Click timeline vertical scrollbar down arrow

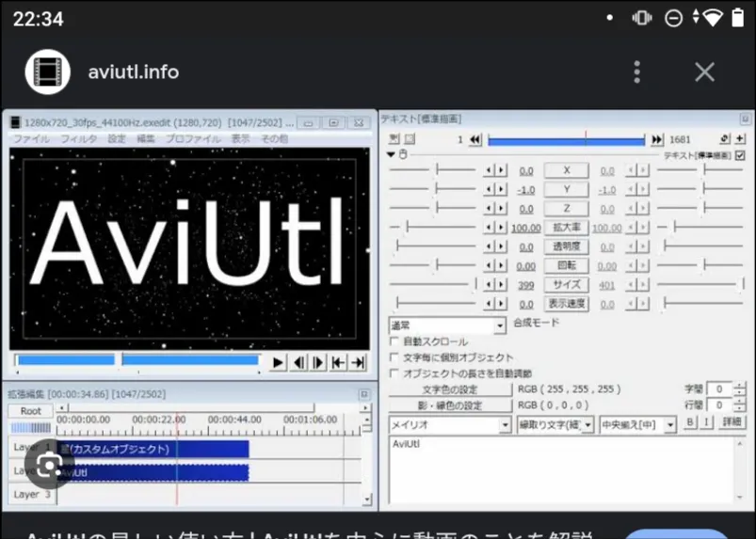[x=367, y=499]
